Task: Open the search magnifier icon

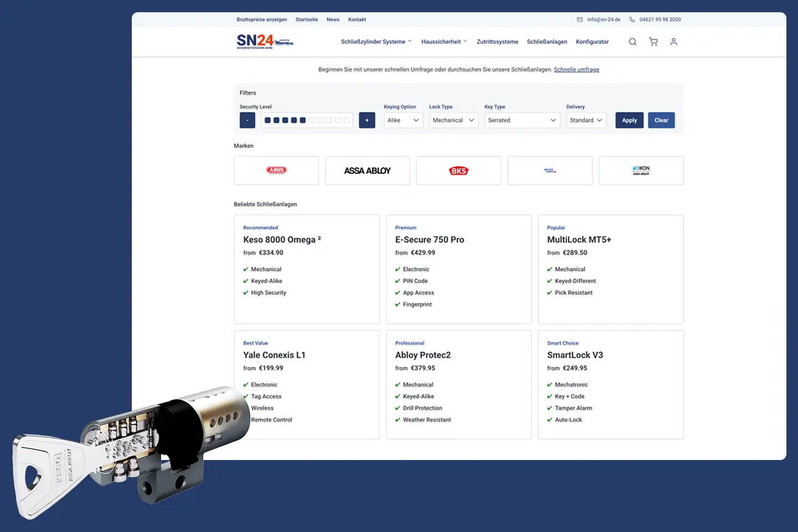Action: pyautogui.click(x=632, y=41)
